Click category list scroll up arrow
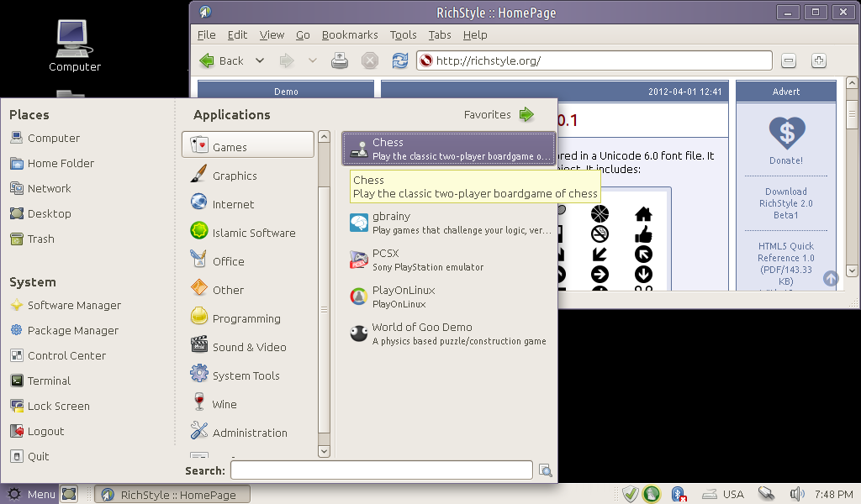861x504 pixels. [x=324, y=137]
